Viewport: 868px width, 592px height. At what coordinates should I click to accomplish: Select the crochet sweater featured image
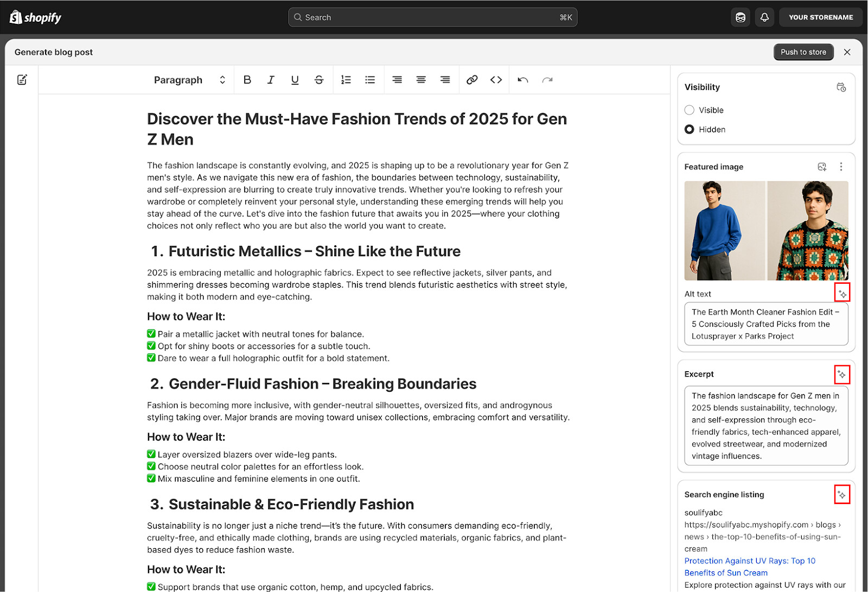click(808, 231)
